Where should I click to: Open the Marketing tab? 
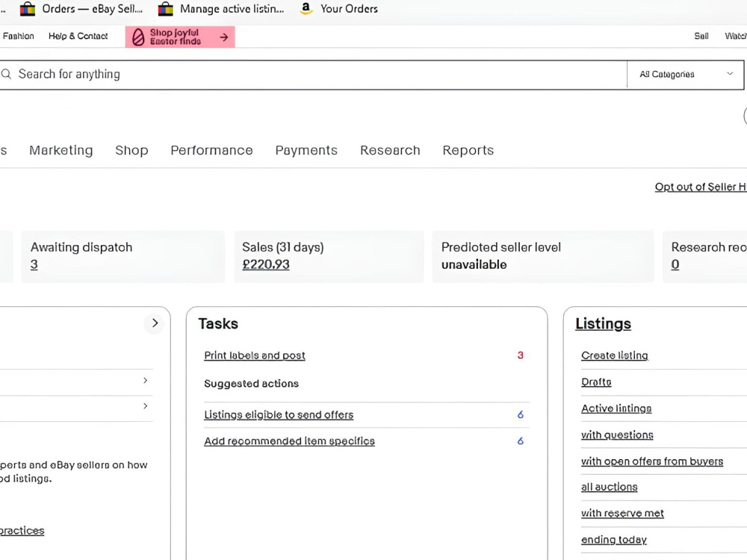tap(61, 150)
